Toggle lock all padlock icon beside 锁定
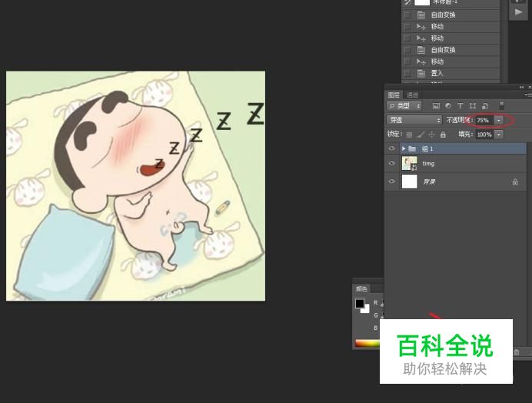The height and width of the screenshot is (403, 532). 443,135
